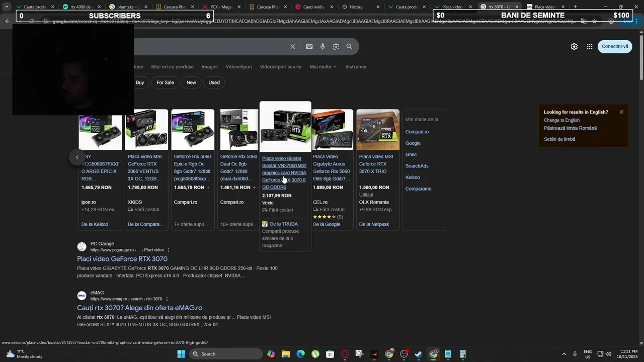The image size is (644, 362).
Task: Open Microsoft Edge from taskbar
Action: (x=300, y=354)
